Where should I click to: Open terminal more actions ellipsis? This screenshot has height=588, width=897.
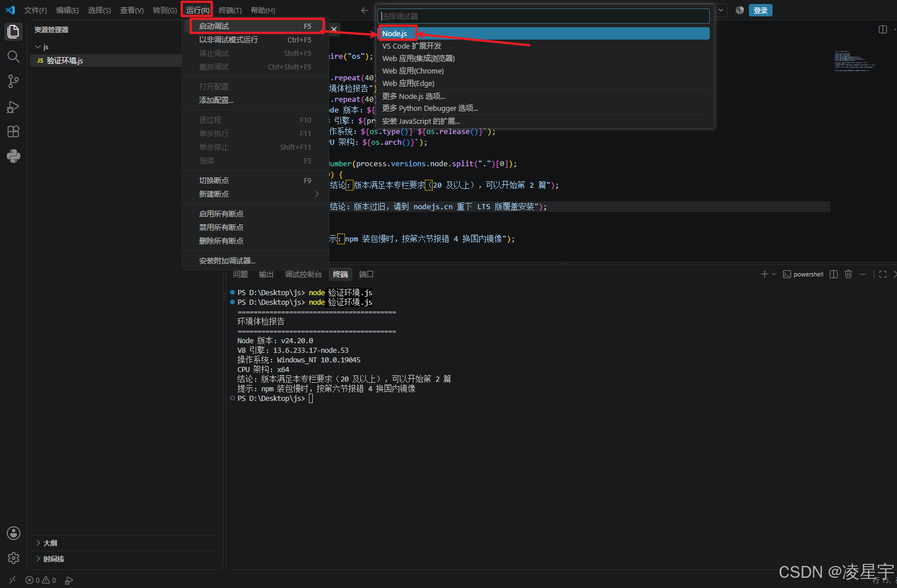click(x=863, y=274)
